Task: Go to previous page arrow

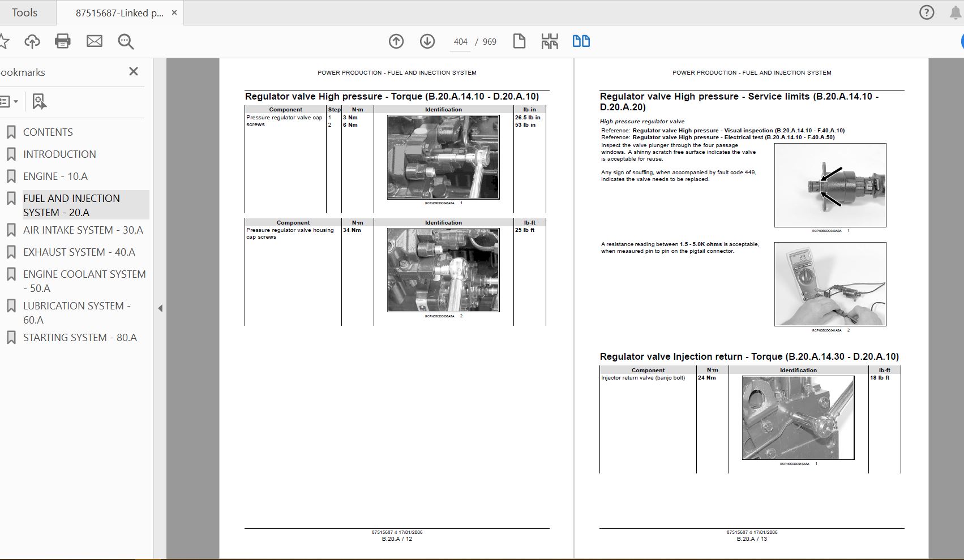Action: point(396,41)
